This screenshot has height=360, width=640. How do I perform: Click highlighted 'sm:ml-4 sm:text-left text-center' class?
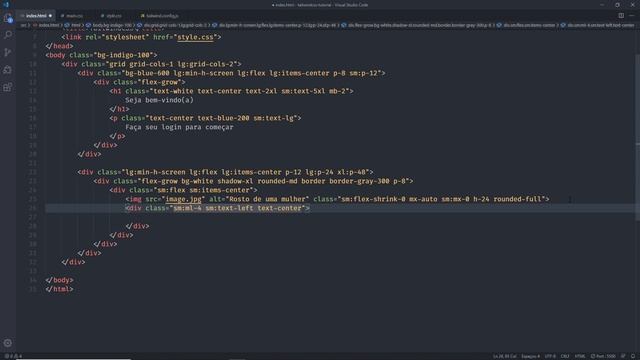(238, 208)
